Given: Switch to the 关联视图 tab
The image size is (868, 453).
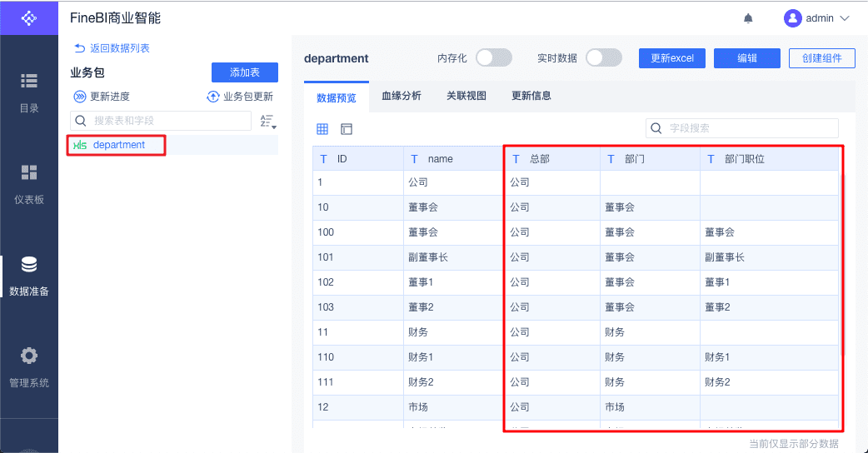Looking at the screenshot, I should (x=466, y=96).
